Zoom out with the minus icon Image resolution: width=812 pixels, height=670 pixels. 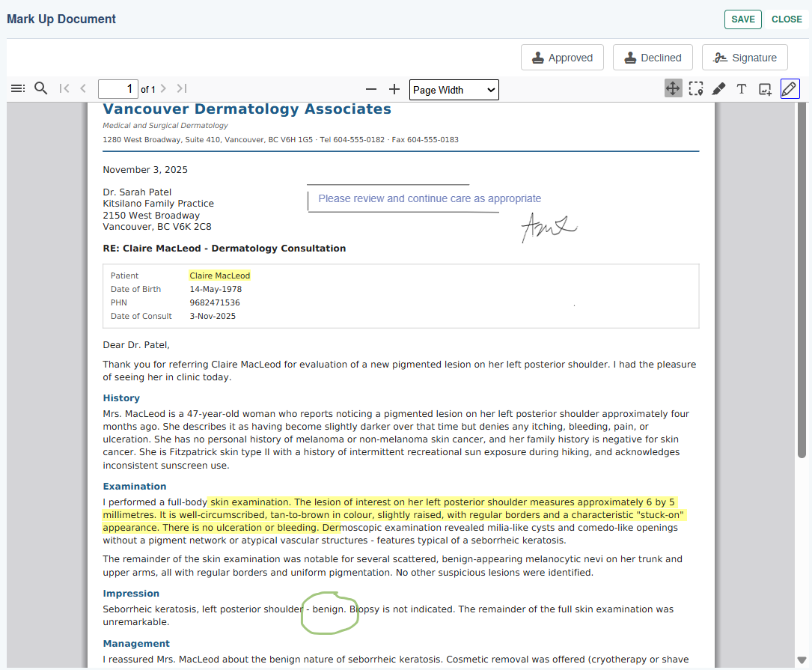tap(370, 89)
